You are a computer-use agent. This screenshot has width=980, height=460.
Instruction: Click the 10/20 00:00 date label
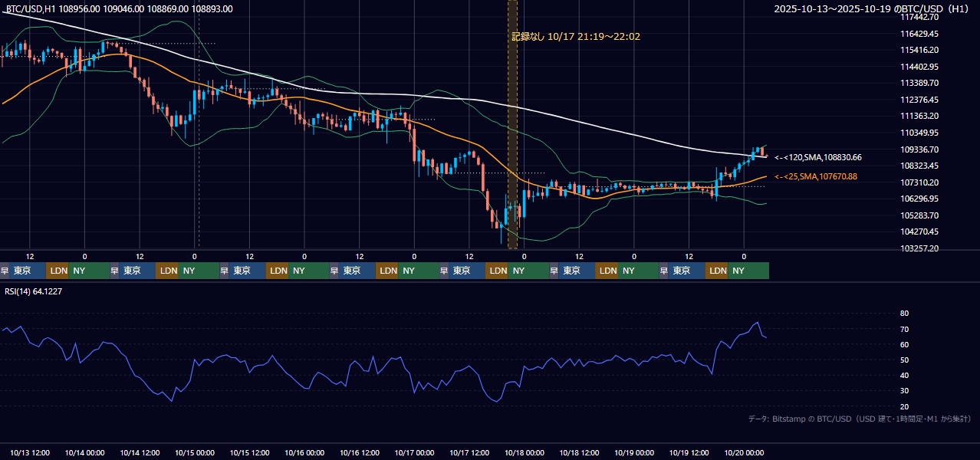click(x=744, y=452)
